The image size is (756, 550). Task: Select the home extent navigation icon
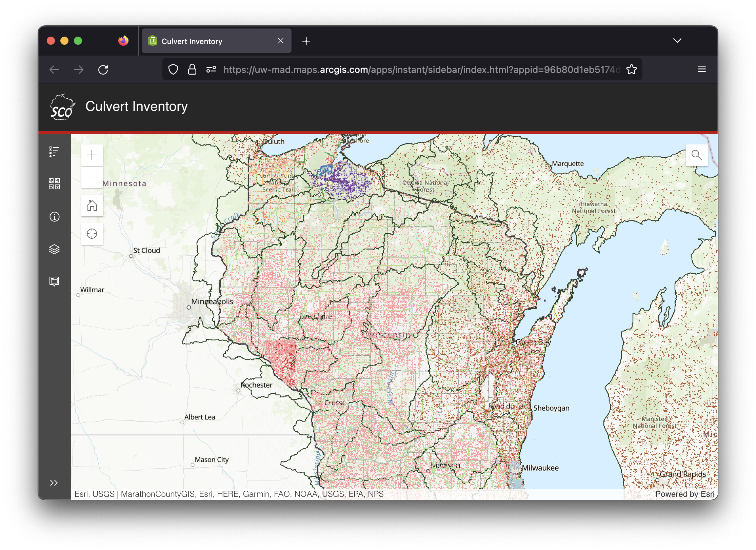point(92,206)
